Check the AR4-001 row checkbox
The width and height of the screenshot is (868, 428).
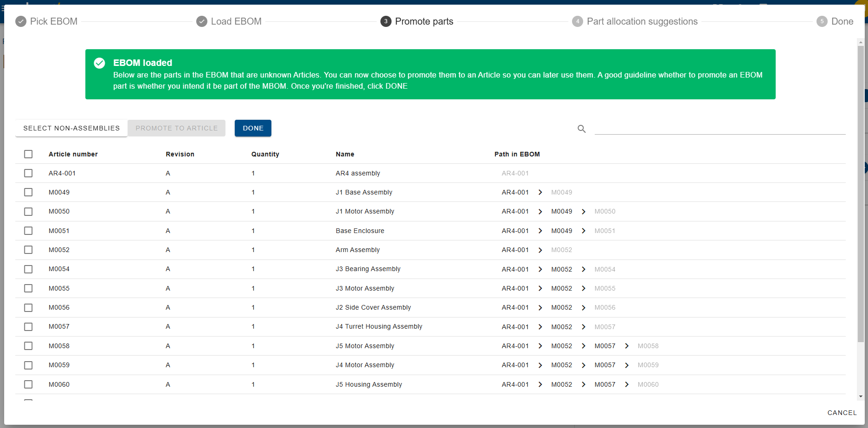click(28, 173)
